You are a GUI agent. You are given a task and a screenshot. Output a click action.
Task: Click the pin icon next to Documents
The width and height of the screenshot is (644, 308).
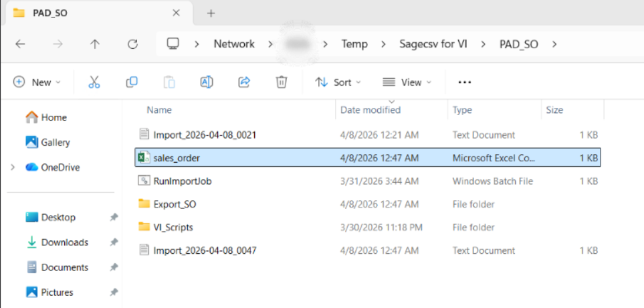pos(114,268)
